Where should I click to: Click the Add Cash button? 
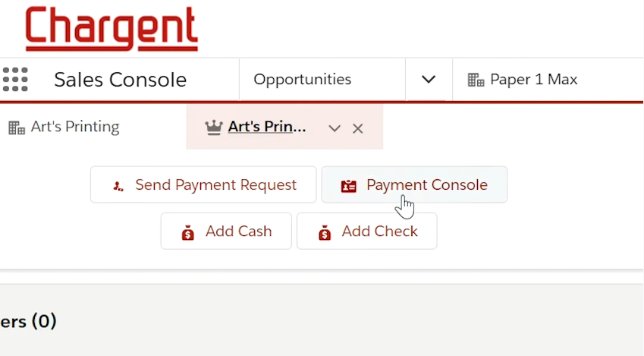(226, 231)
